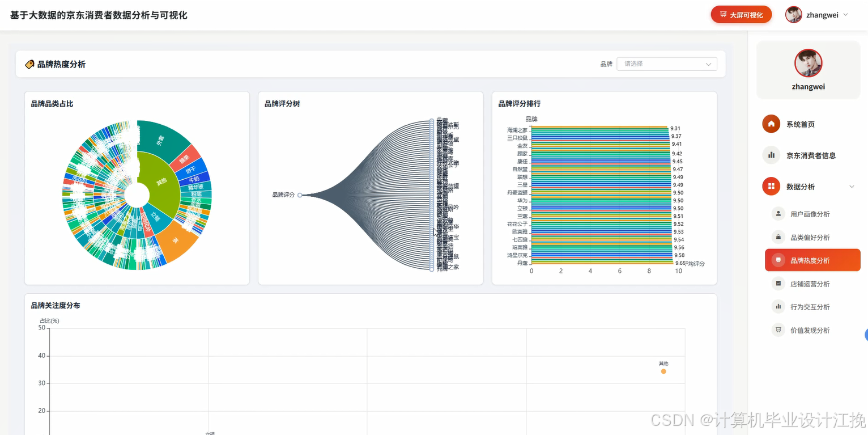Click the 品牌评分树 chart title

[x=282, y=104]
